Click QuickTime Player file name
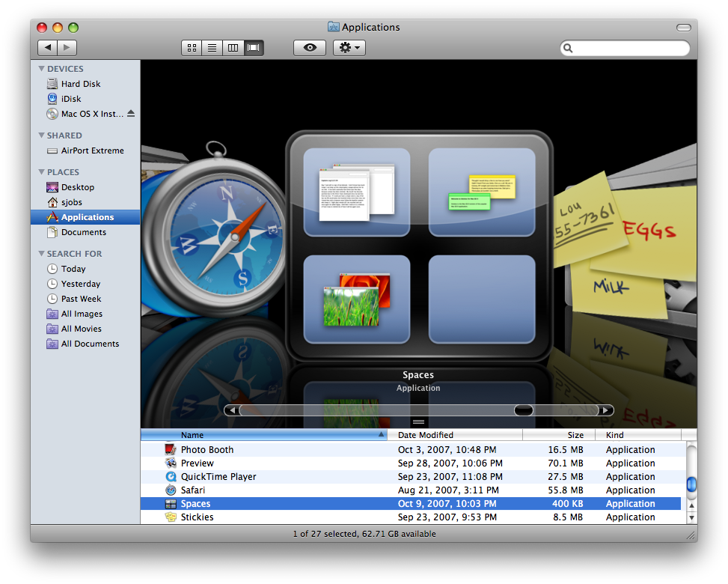Viewport: 728px width, 584px height. pyautogui.click(x=218, y=477)
